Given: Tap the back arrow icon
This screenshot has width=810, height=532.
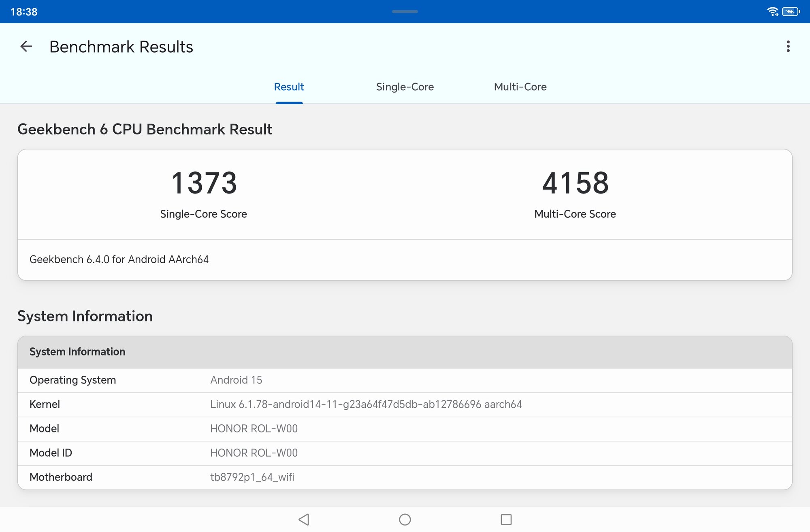Looking at the screenshot, I should (x=26, y=47).
